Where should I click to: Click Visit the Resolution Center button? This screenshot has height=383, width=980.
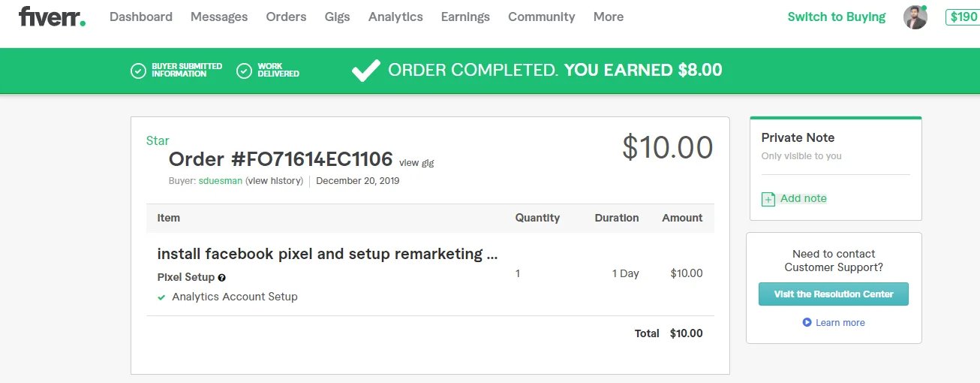click(833, 294)
